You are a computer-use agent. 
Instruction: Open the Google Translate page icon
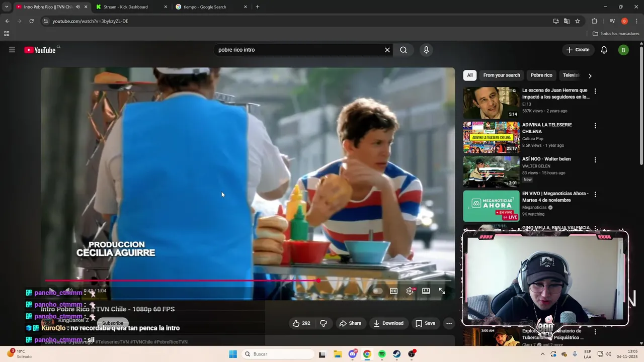point(567,21)
